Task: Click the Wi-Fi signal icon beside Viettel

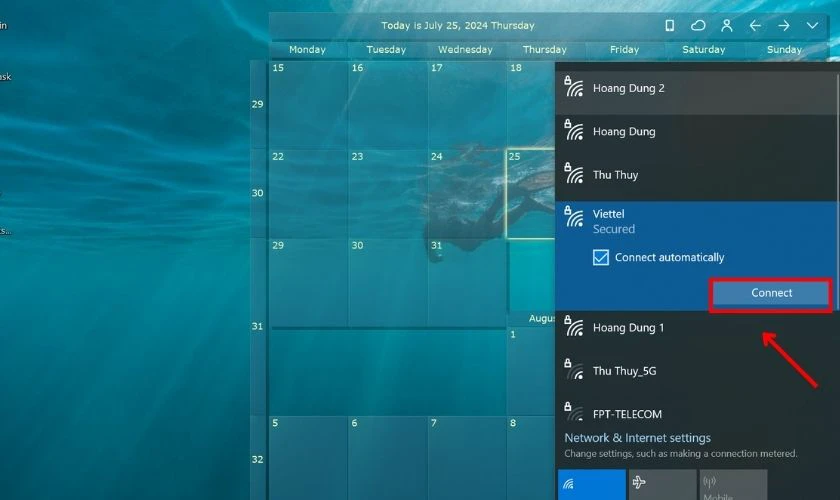Action: 574,217
